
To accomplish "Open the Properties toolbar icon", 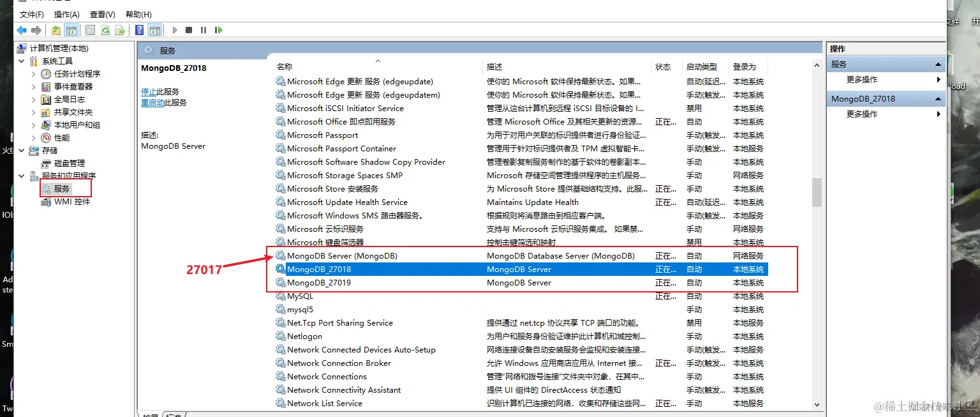I will point(90,30).
